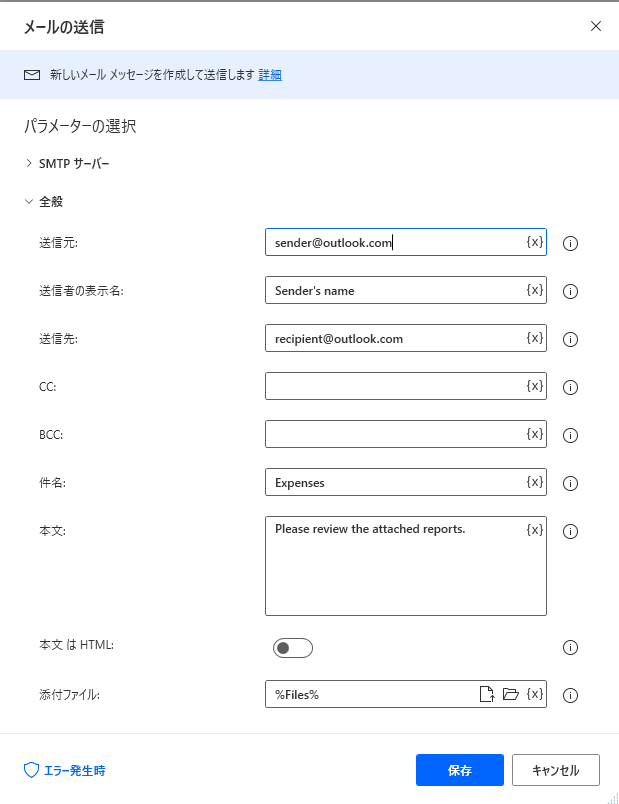Insert variable in the 添付ファイル field
This screenshot has height=804, width=619.
tap(534, 694)
